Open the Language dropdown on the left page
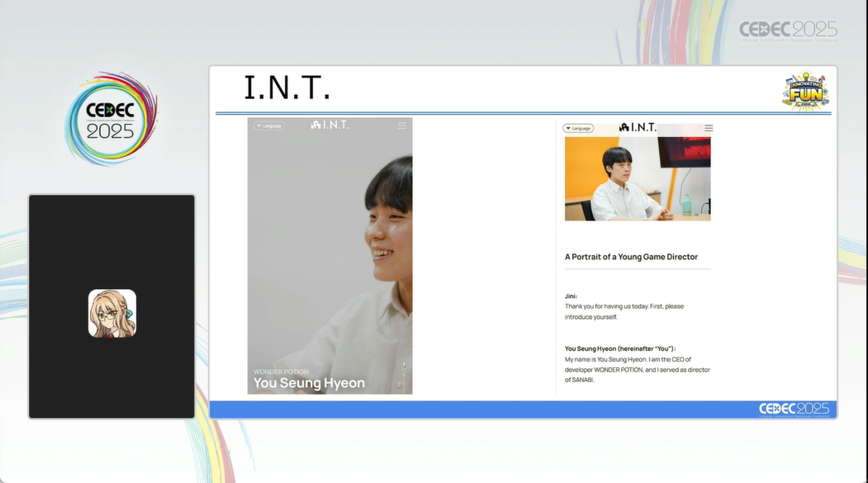Image resolution: width=868 pixels, height=483 pixels. [x=269, y=126]
